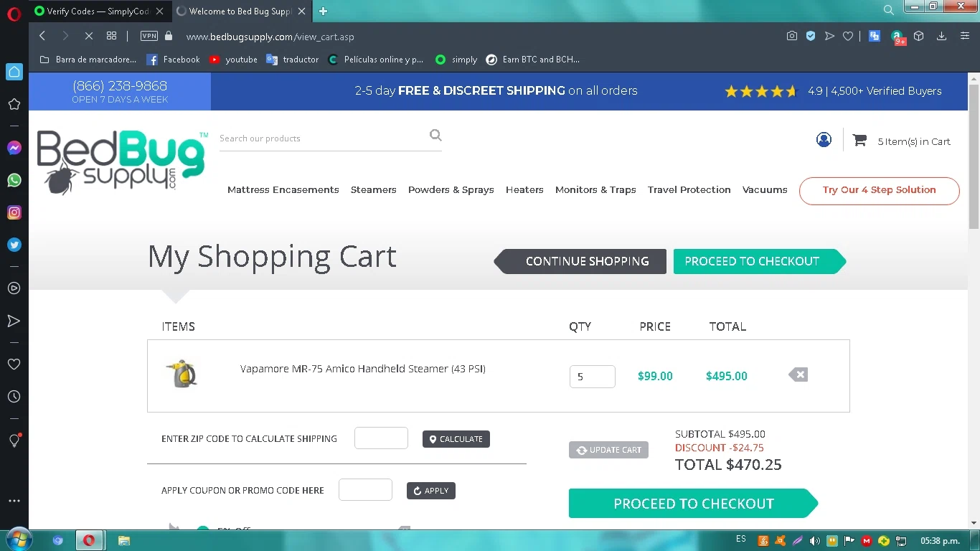Image resolution: width=980 pixels, height=551 pixels.
Task: Open Messenger in the Opera sidebar
Action: (14, 148)
